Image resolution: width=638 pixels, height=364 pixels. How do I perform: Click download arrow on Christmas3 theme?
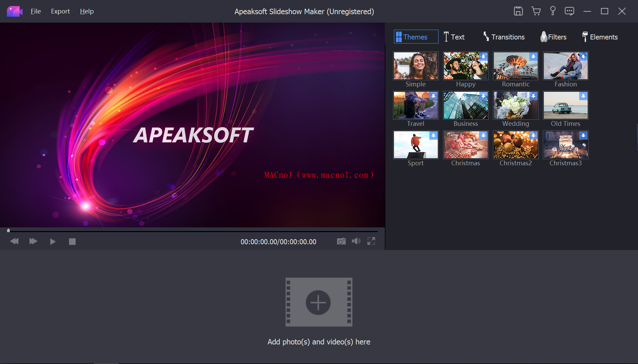[583, 136]
